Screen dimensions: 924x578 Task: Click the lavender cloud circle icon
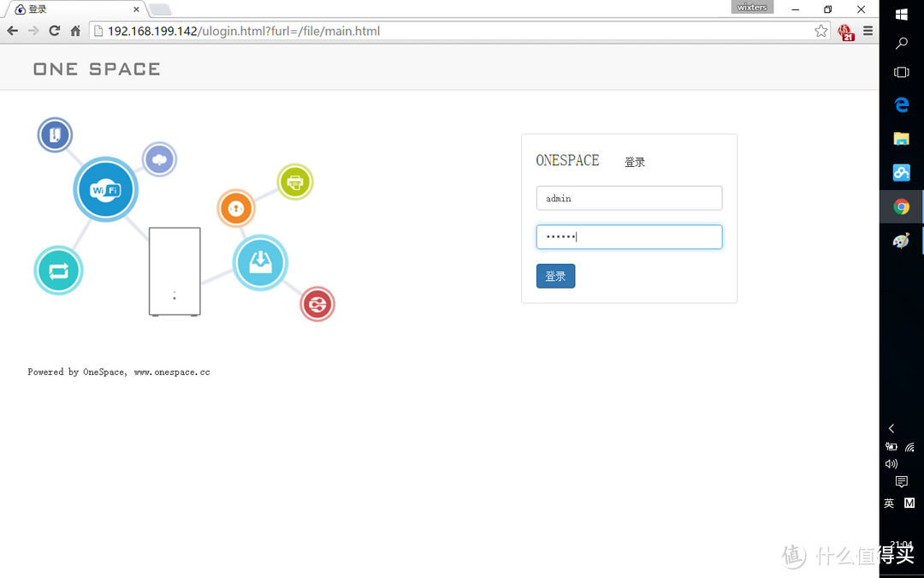pyautogui.click(x=159, y=159)
